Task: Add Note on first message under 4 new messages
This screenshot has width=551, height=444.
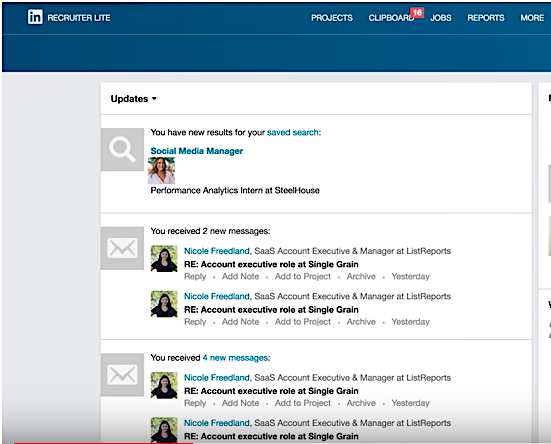Action: 240,403
